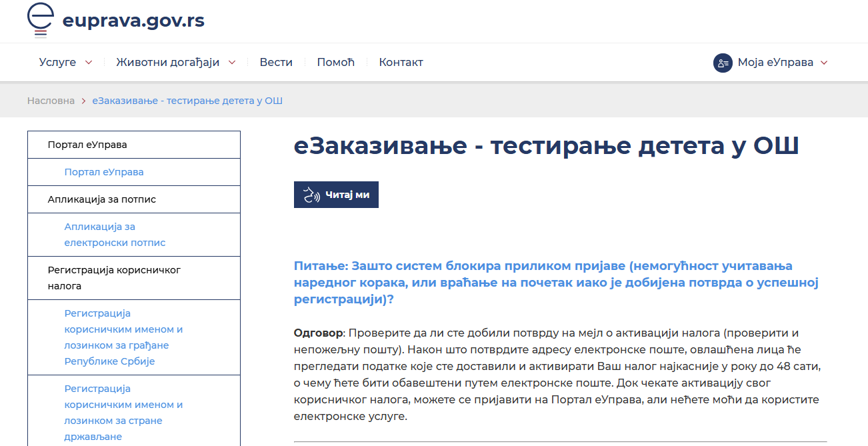Open the Помоћ menu item

(335, 62)
